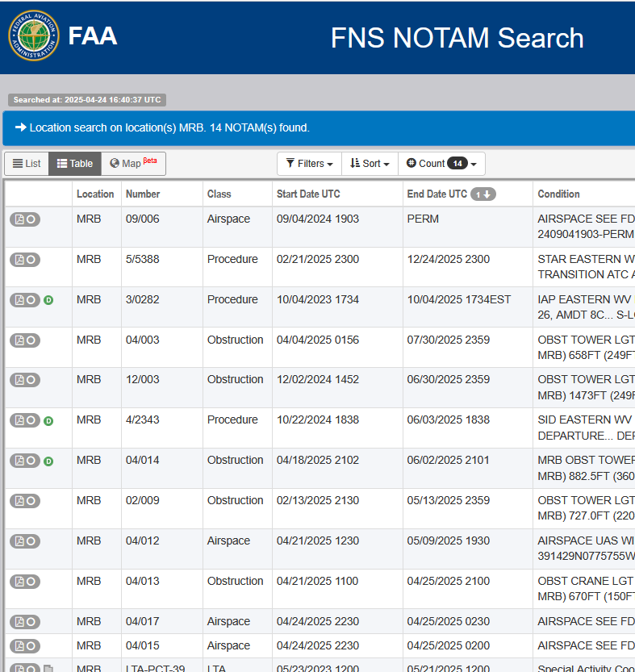Click the Number column header
This screenshot has width=635, height=672.
tap(143, 194)
